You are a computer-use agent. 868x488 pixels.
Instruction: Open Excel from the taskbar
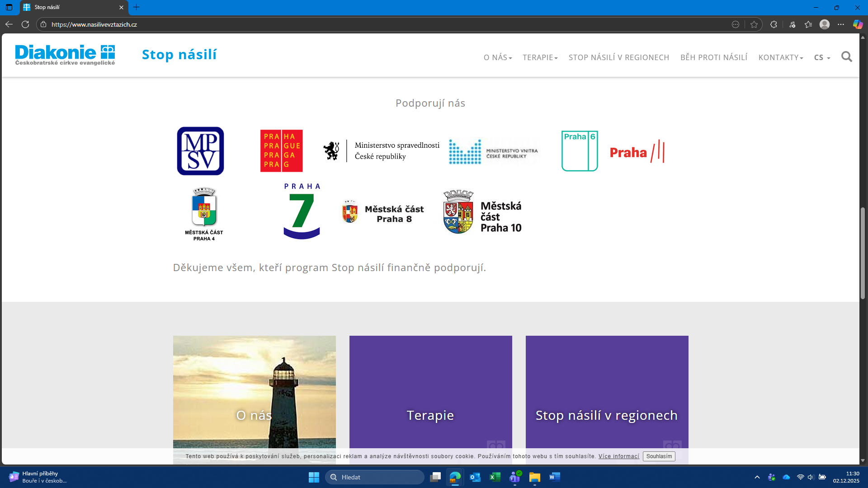click(x=495, y=477)
